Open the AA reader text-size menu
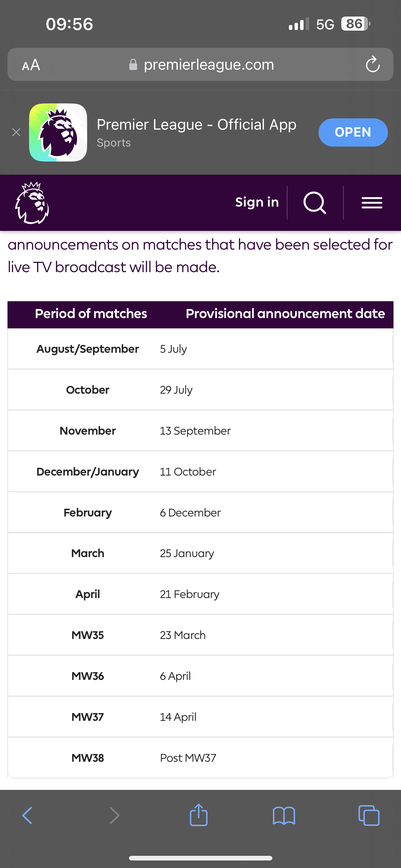The height and width of the screenshot is (868, 401). (x=31, y=65)
